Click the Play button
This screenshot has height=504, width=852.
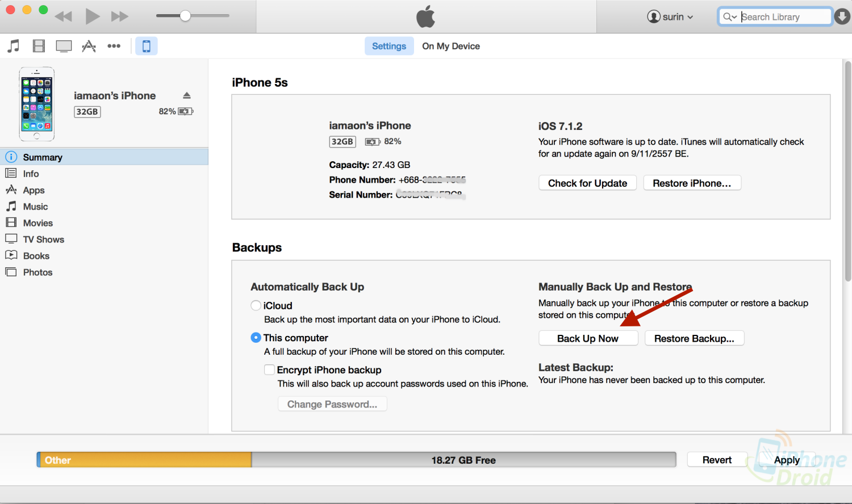coord(93,16)
